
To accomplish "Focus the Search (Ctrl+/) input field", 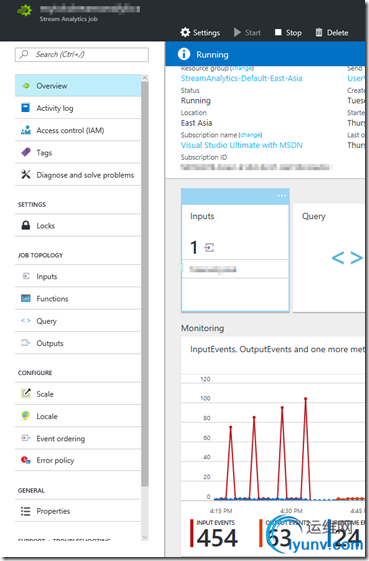I will pos(82,54).
